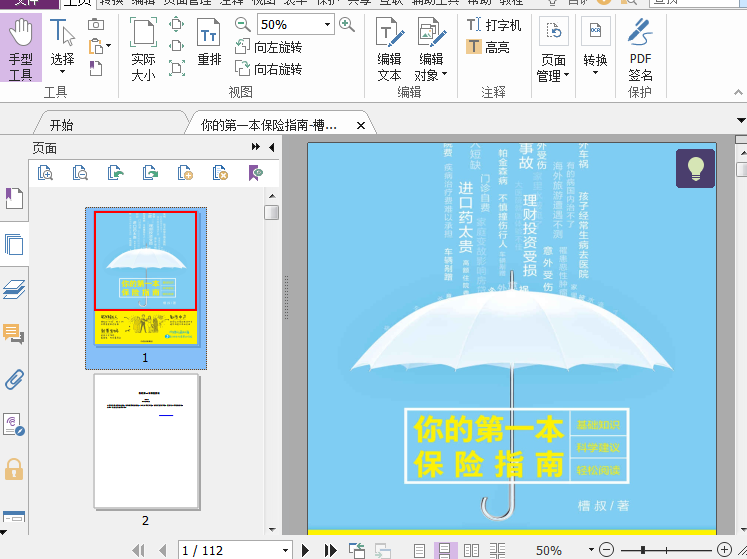Open the 编辑文本 edit text tool

point(390,49)
